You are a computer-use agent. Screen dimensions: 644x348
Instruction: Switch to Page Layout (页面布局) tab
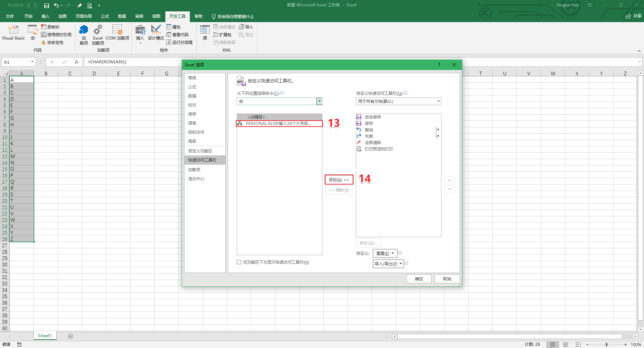84,16
